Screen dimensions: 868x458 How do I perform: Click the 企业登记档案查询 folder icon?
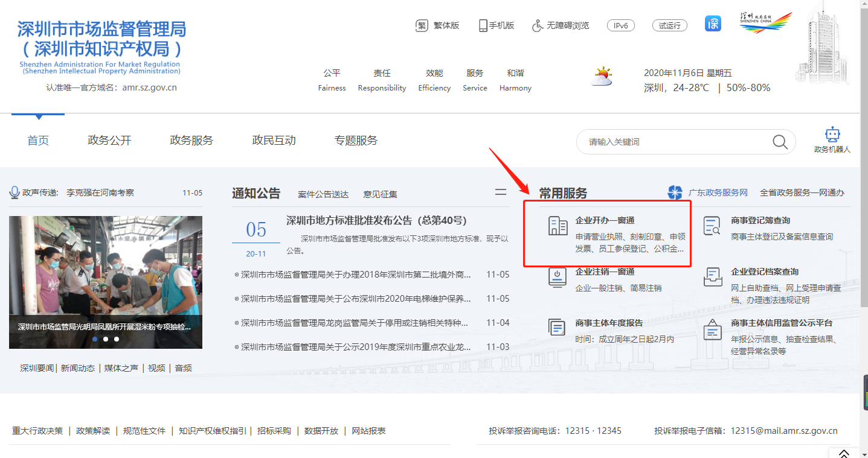click(x=712, y=278)
